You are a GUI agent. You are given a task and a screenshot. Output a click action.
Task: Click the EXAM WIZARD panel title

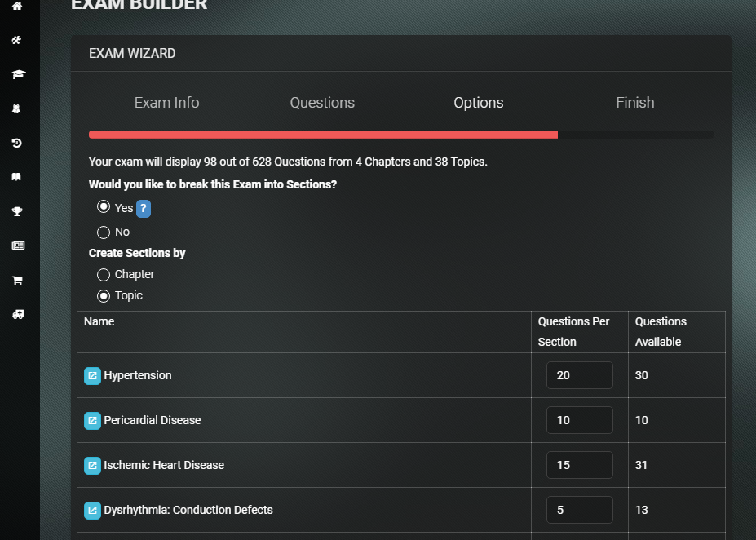click(x=132, y=53)
